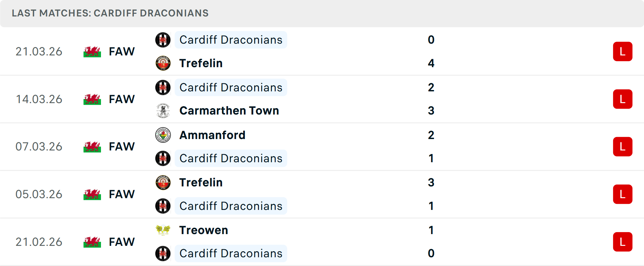Select the Welsh flag beside 21.02.26
644x266 pixels.
point(92,242)
